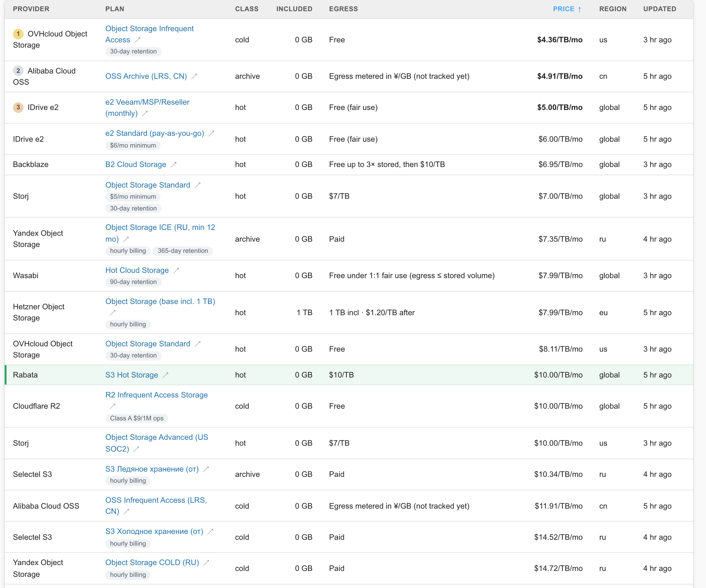This screenshot has width=706, height=588.
Task: Select the $14.72/TB/mo price cell
Action: (x=558, y=569)
